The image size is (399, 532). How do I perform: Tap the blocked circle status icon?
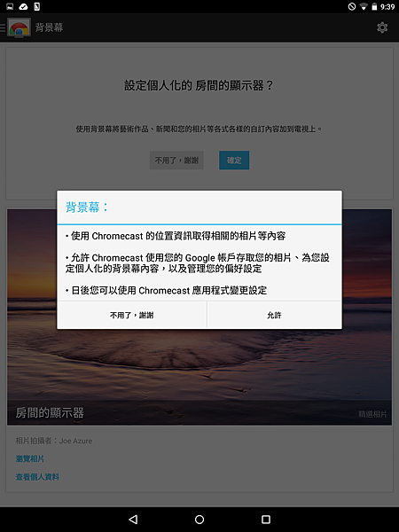click(352, 6)
